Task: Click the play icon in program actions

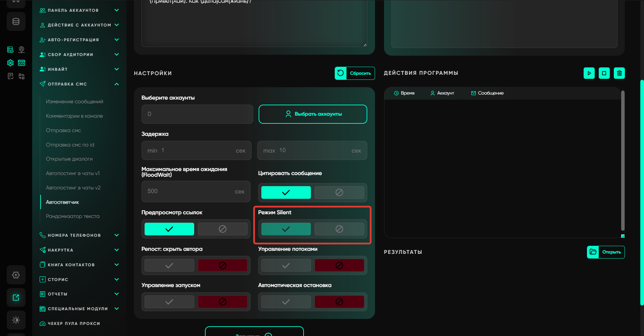Action: click(589, 73)
